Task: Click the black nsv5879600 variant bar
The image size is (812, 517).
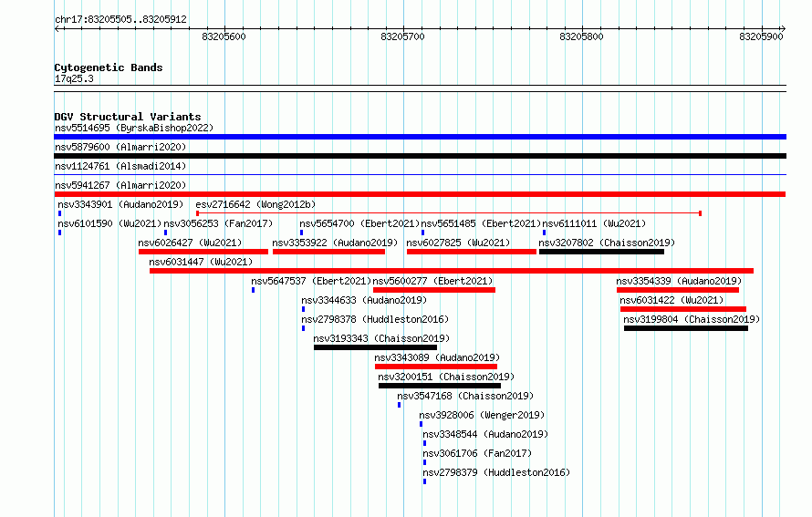Action: click(x=420, y=156)
